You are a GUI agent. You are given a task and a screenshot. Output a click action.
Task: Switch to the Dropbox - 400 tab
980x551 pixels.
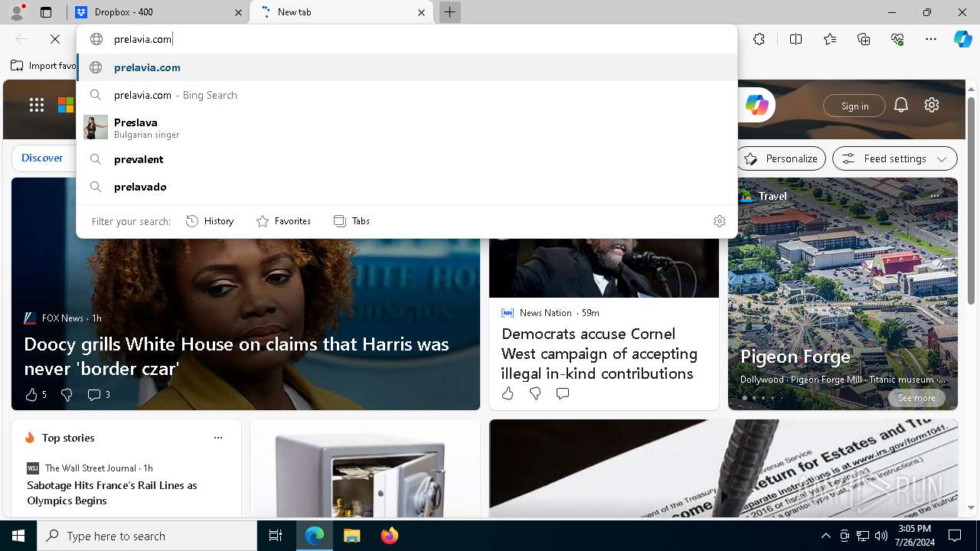158,12
